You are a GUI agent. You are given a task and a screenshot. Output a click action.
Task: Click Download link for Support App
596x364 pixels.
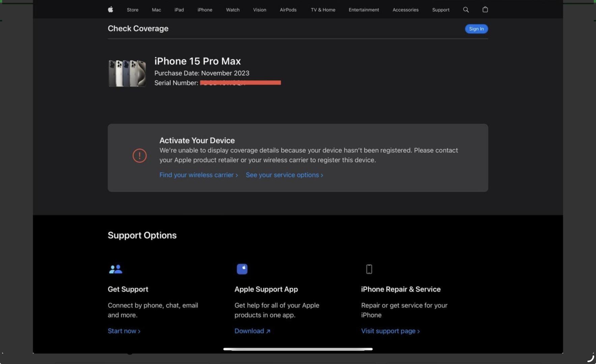click(252, 331)
